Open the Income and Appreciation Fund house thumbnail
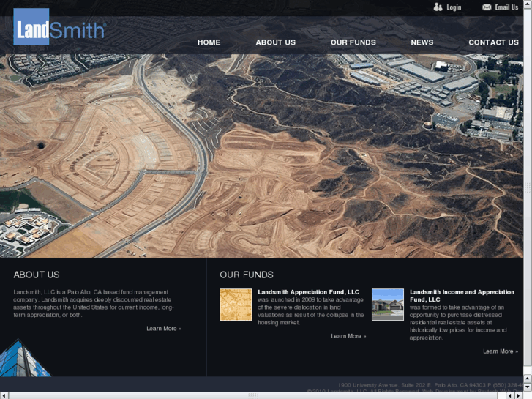The width and height of the screenshot is (532, 399). click(388, 305)
